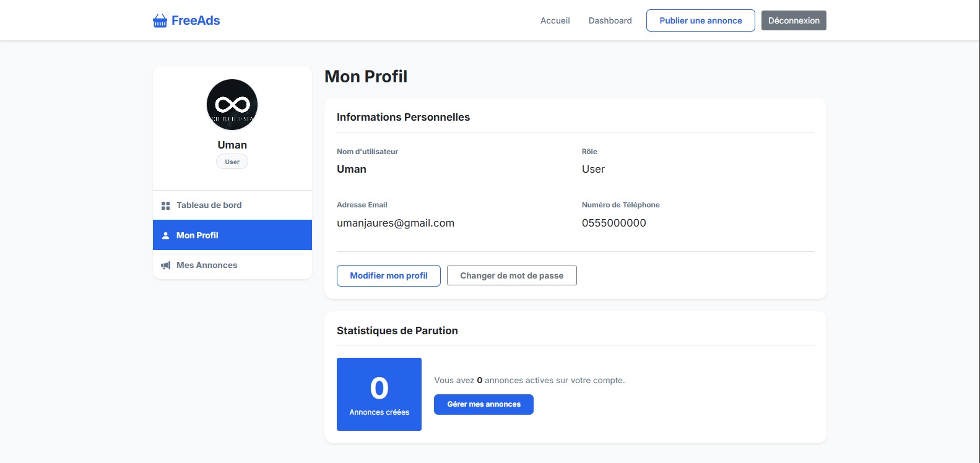Open Dashboard from the top navigation
980x463 pixels.
610,20
